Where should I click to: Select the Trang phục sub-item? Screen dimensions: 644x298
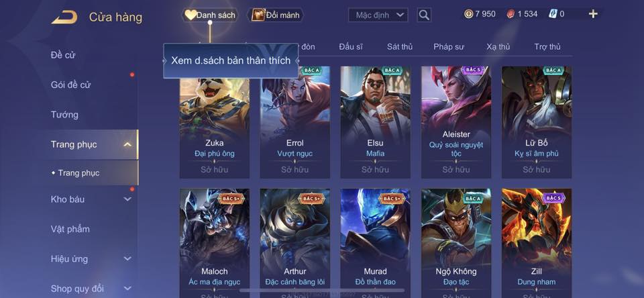(78, 173)
